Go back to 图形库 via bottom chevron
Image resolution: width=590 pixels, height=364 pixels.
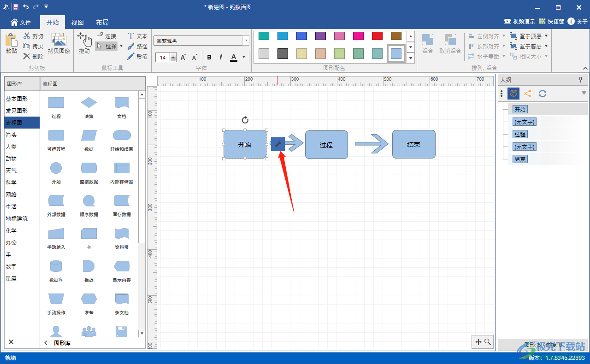click(46, 343)
